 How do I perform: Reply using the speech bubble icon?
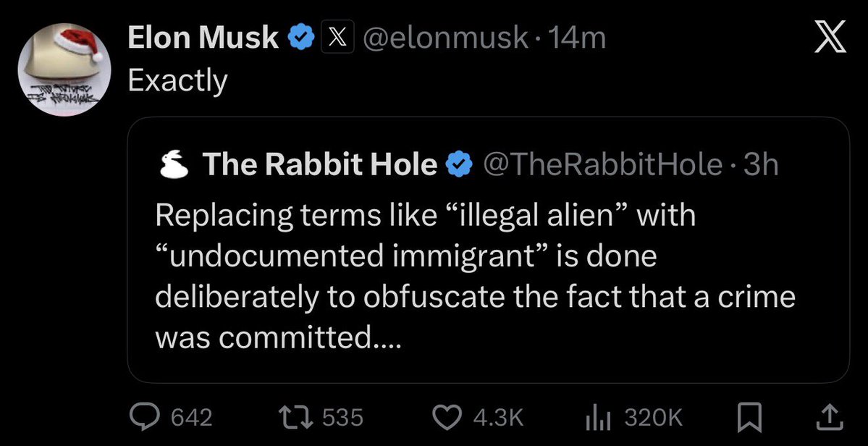coord(143,416)
